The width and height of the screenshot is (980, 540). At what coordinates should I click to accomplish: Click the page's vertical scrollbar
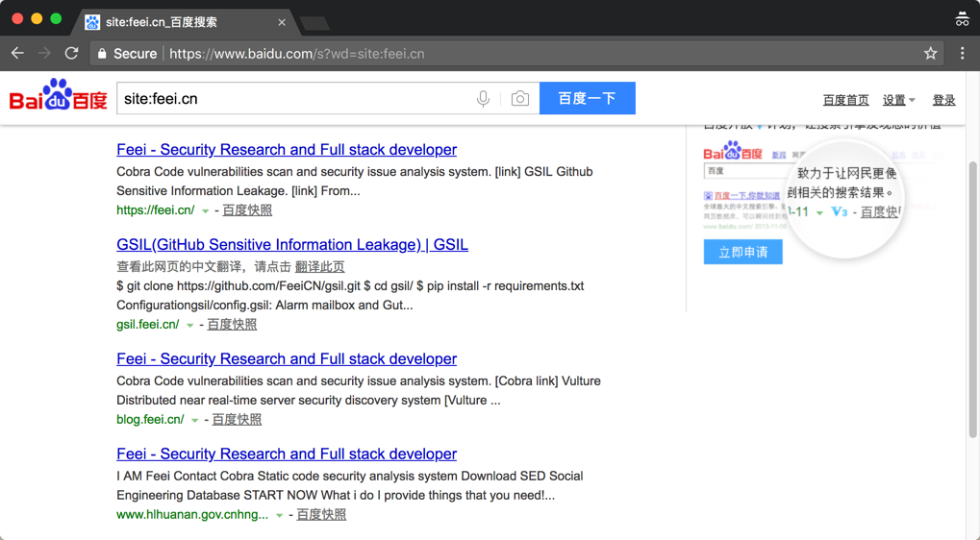click(972, 298)
